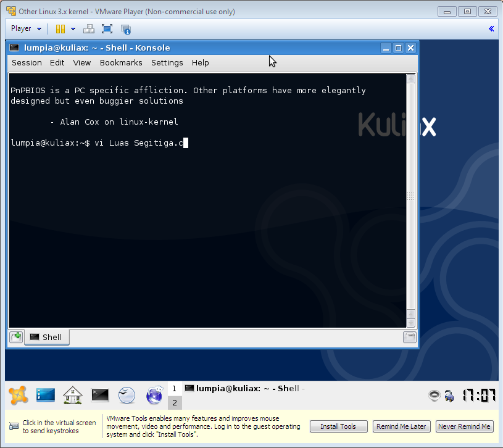Click the Konsole scrollbar down arrow

click(x=410, y=323)
